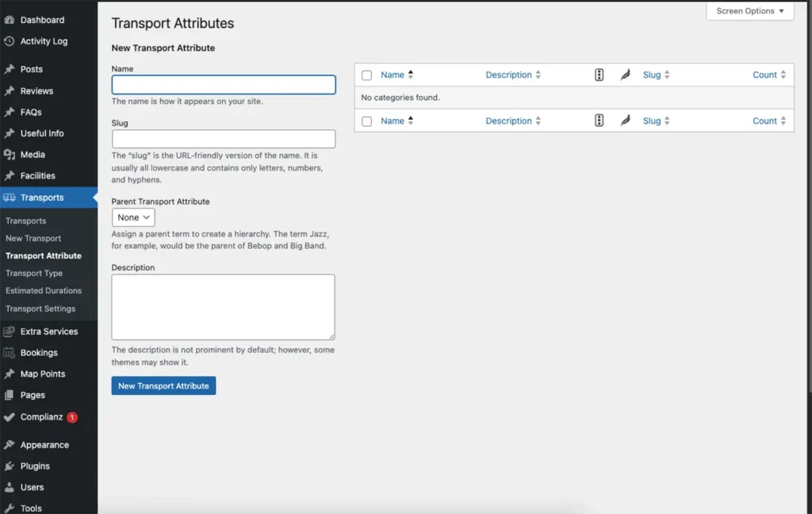Sort table by Count column header
This screenshot has width=812, height=514.
pyautogui.click(x=764, y=75)
